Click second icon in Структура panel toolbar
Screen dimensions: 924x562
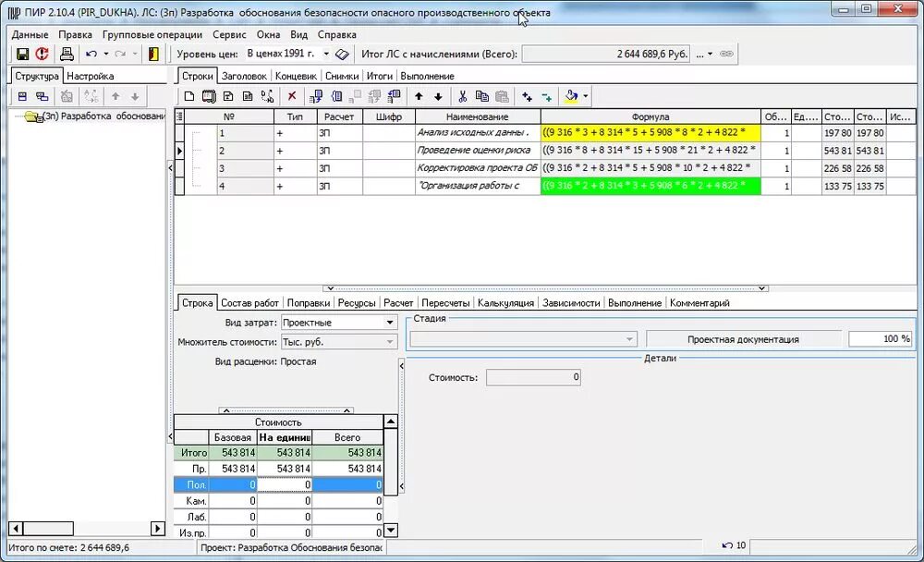pos(42,97)
